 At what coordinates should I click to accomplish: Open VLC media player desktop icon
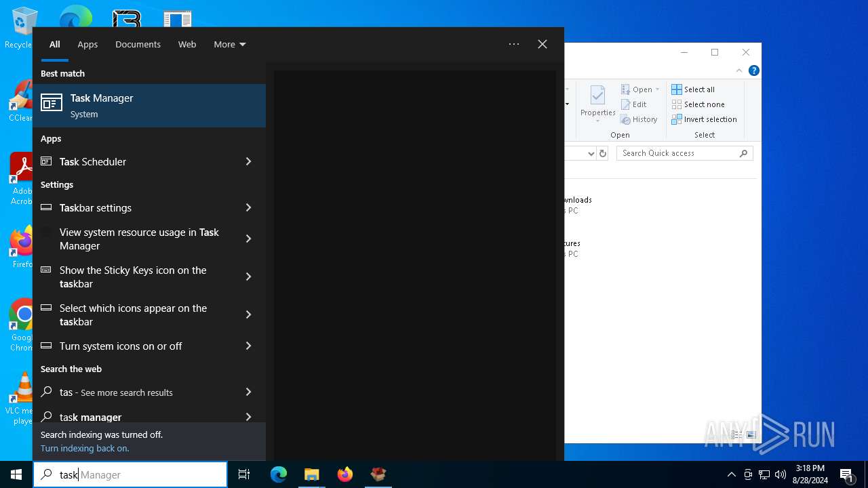point(20,399)
